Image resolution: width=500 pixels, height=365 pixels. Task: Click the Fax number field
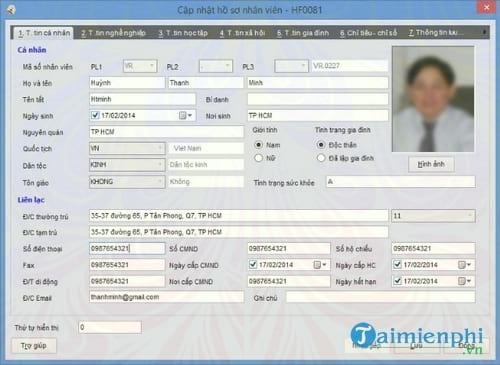pos(127,265)
